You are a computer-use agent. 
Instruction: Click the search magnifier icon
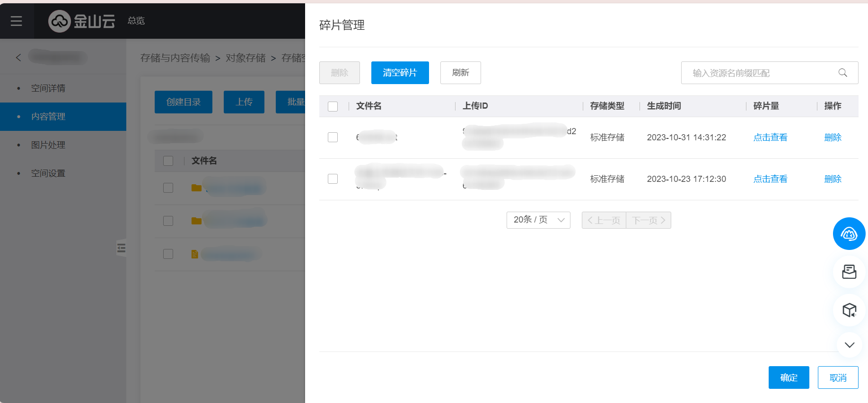tap(842, 73)
